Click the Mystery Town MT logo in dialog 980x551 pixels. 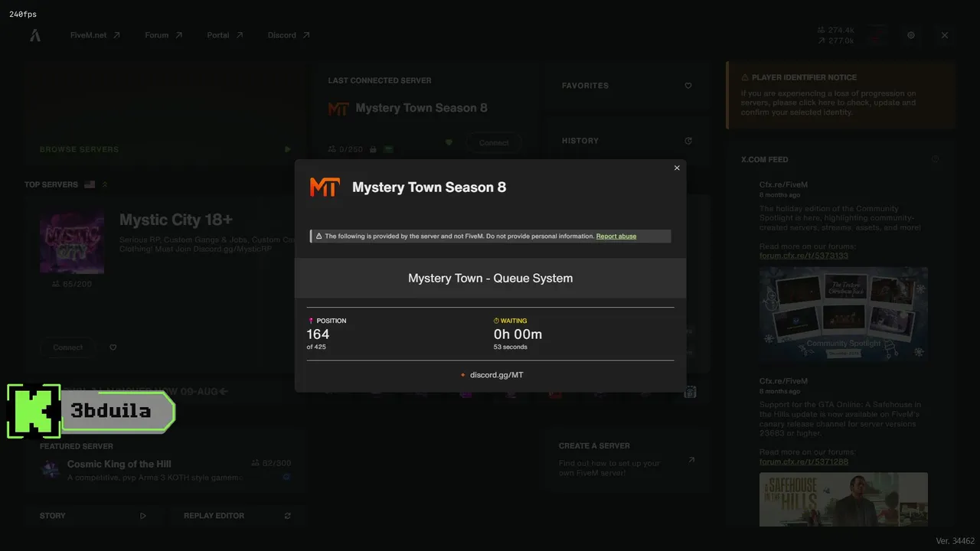click(325, 187)
